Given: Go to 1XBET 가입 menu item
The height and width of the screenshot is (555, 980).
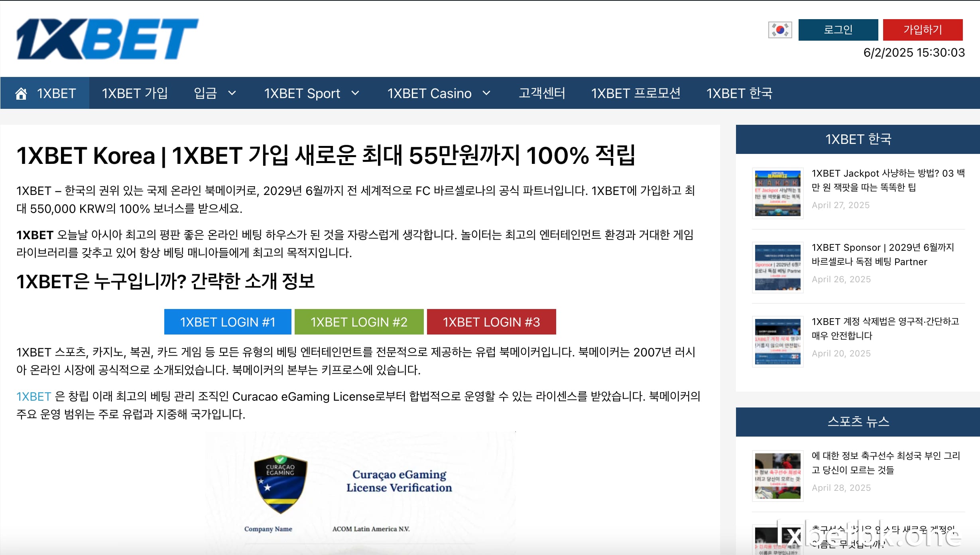Looking at the screenshot, I should coord(135,93).
